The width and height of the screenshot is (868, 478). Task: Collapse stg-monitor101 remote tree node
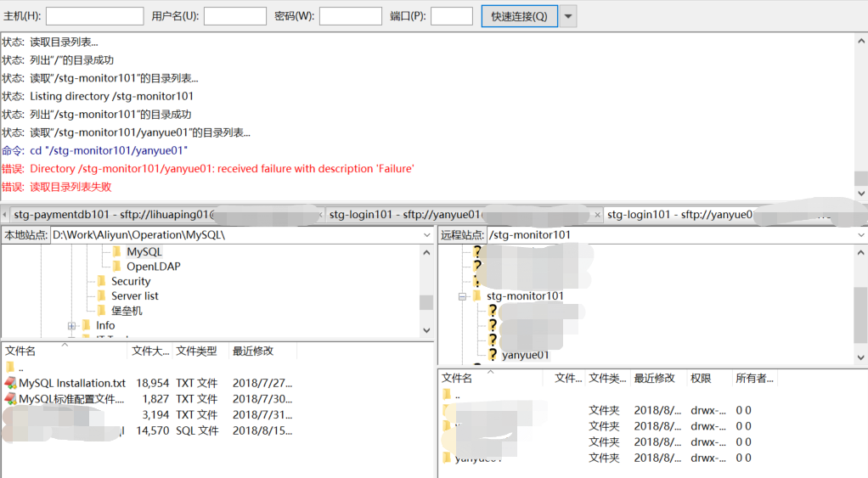point(462,296)
